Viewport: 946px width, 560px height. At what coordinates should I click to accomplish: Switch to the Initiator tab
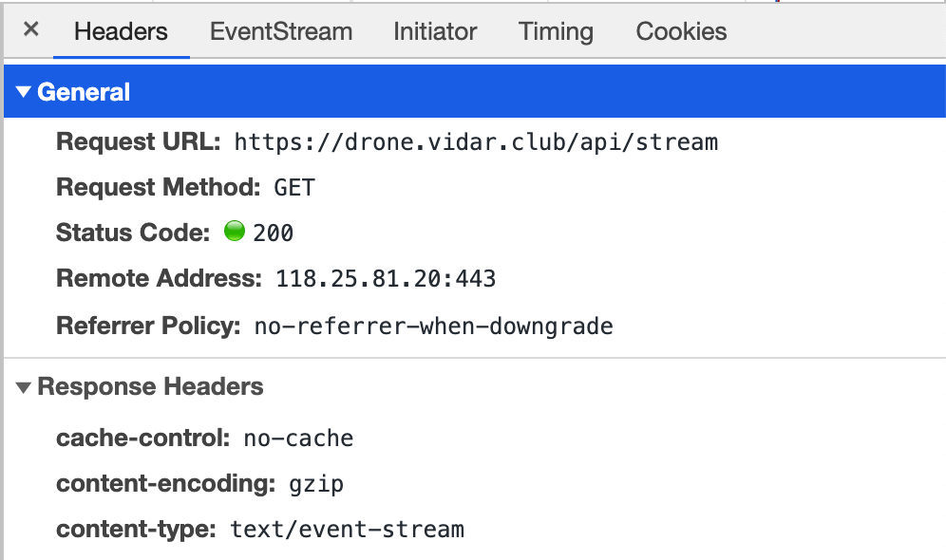pyautogui.click(x=435, y=31)
